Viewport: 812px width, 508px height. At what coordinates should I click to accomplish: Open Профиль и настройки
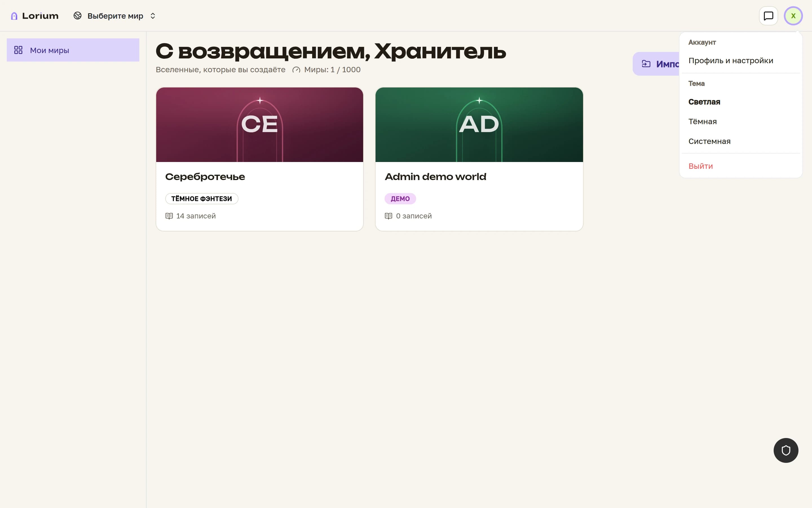(x=741, y=60)
